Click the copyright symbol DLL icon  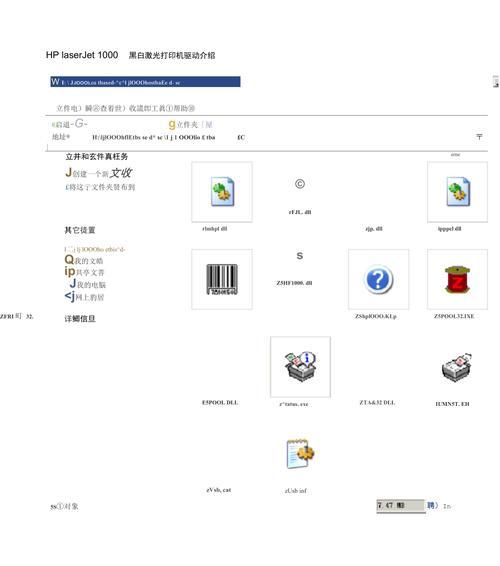click(300, 184)
